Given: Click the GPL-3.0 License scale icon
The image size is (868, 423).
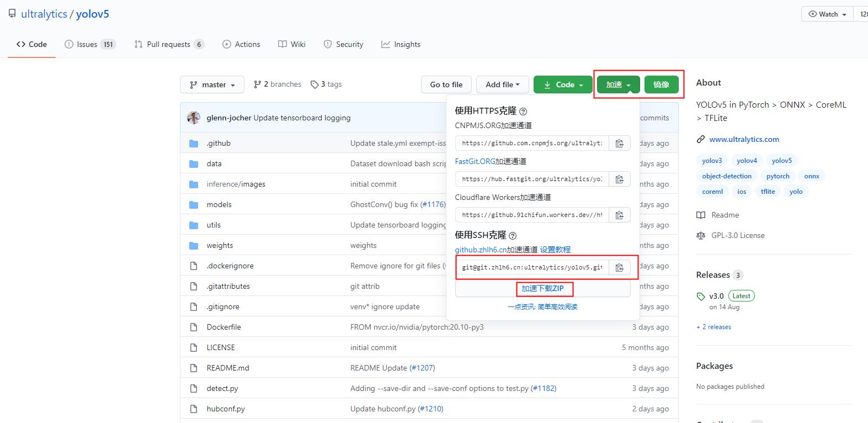Looking at the screenshot, I should [x=701, y=235].
